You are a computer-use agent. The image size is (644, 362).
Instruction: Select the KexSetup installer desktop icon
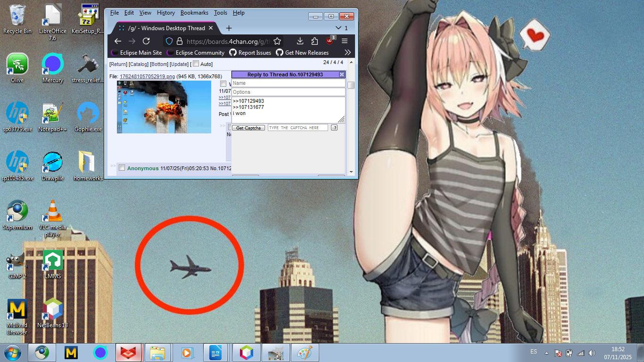tap(88, 19)
